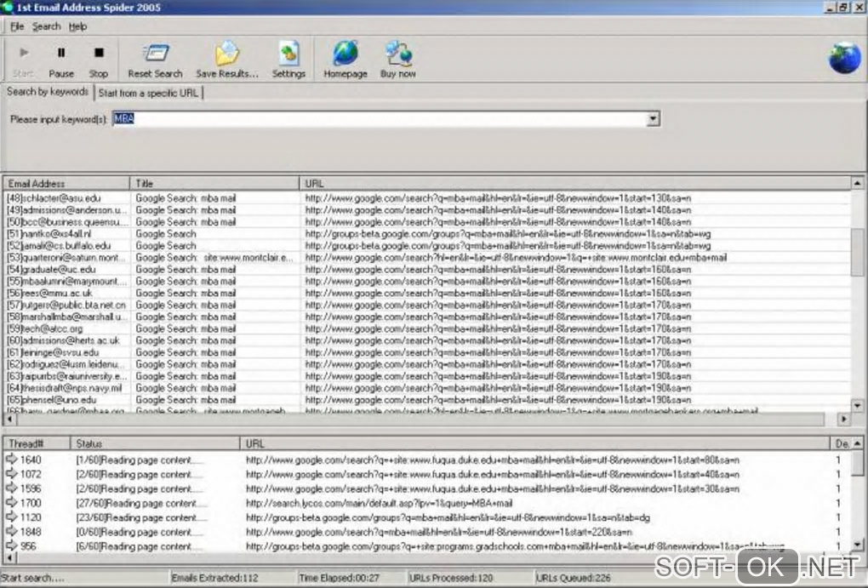
Task: Select result [48]schlacter@asu.edu
Action: tap(54, 198)
